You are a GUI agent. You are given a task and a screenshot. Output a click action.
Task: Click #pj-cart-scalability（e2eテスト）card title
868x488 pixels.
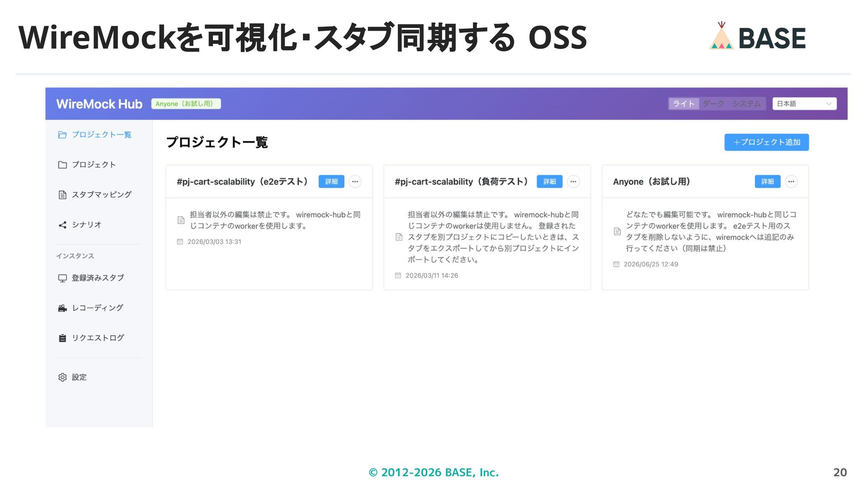pyautogui.click(x=243, y=182)
